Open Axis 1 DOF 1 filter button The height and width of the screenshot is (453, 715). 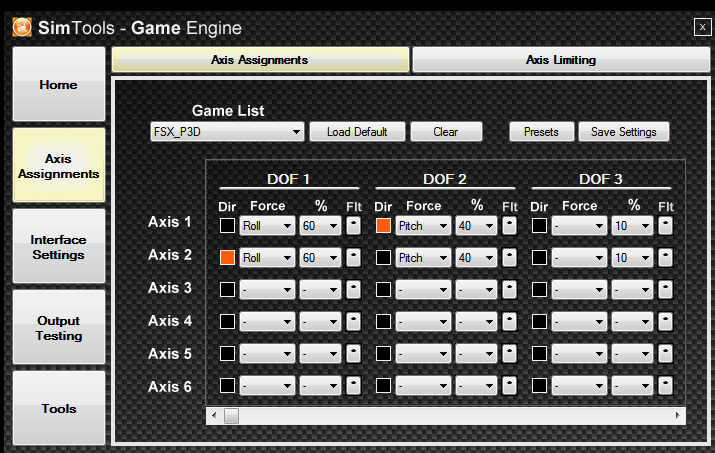(353, 225)
